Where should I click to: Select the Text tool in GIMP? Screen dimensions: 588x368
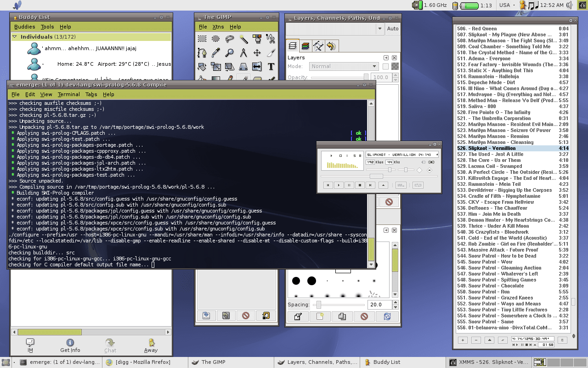pos(271,67)
